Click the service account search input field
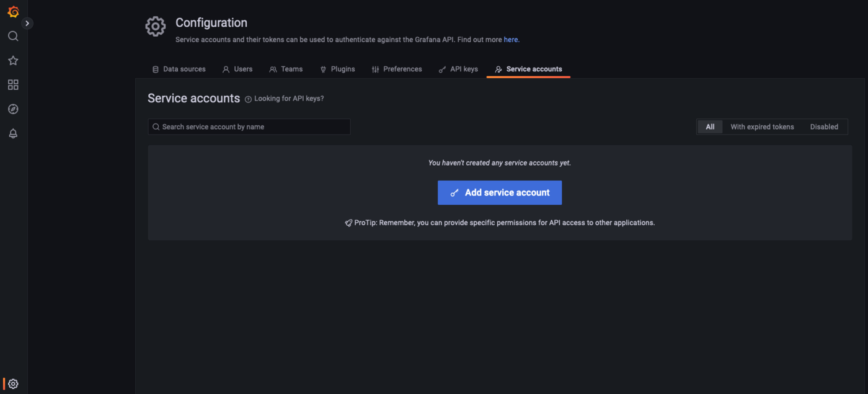Viewport: 868px width, 394px height. (x=248, y=127)
